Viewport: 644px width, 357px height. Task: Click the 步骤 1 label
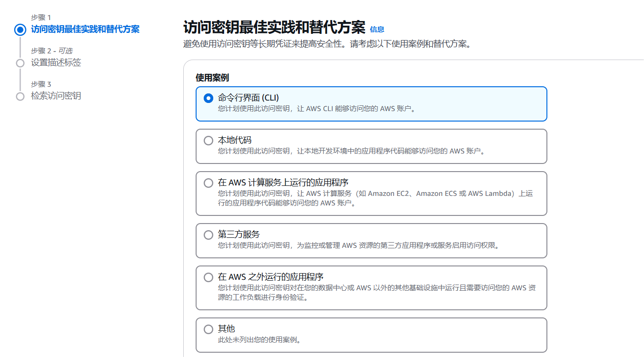(41, 18)
